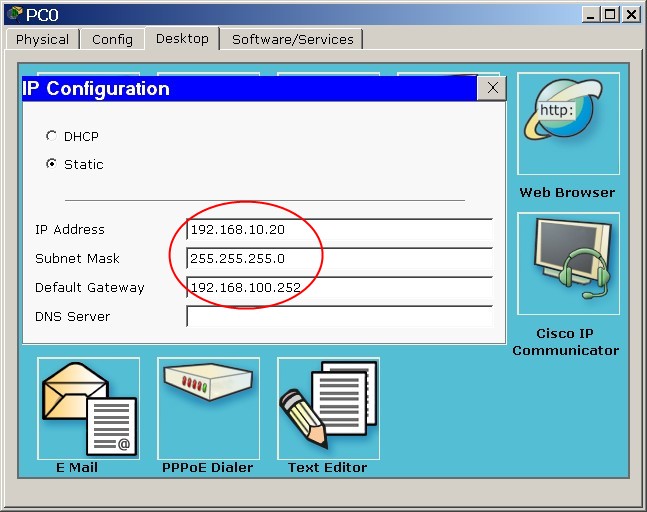Launch the PPPoE Dialer icon
This screenshot has width=647, height=512.
coord(208,408)
